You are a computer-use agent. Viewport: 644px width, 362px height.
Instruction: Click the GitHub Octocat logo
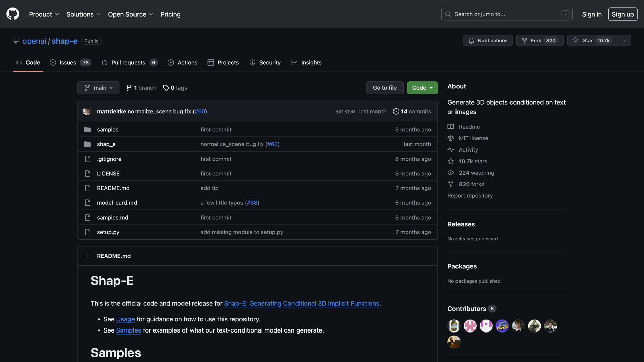(x=13, y=14)
